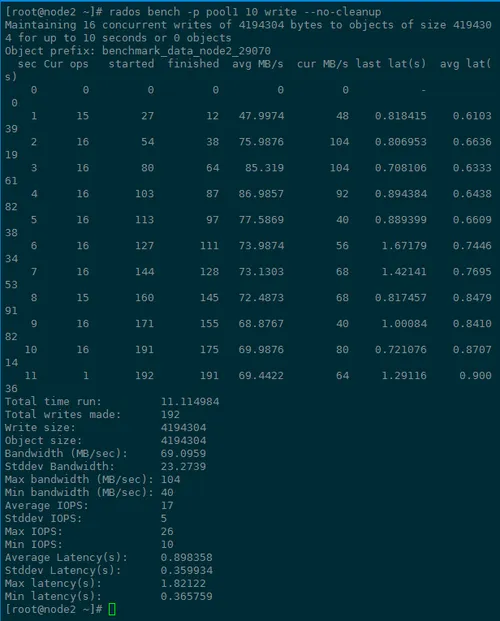Click avg MB/s value 75.9876

[261, 142]
